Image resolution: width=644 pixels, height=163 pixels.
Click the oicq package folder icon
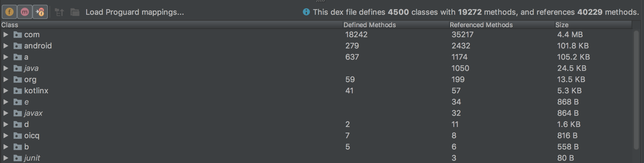18,135
